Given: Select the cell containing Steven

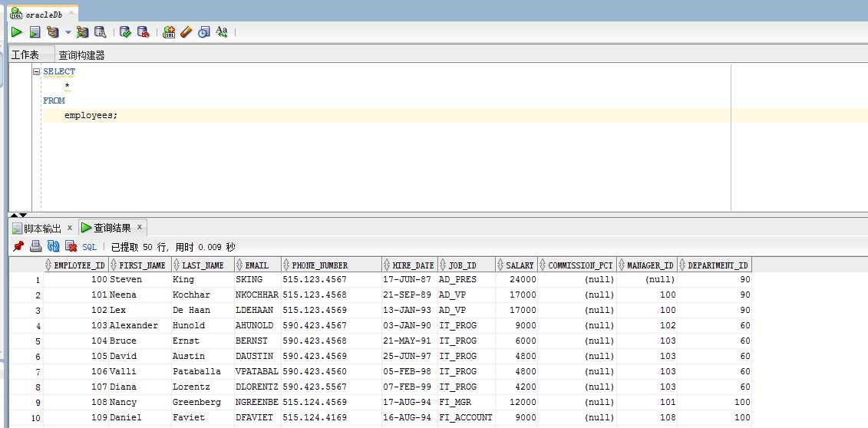Looking at the screenshot, I should click(140, 280).
